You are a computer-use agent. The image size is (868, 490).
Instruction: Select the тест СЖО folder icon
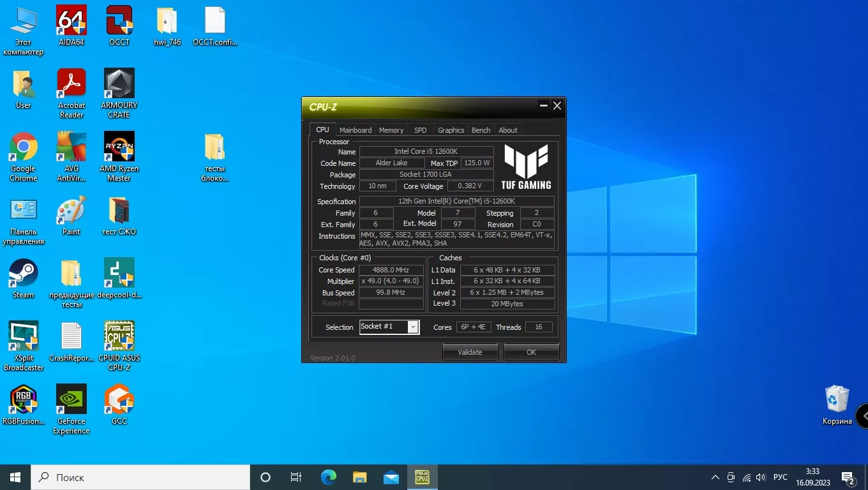point(119,216)
